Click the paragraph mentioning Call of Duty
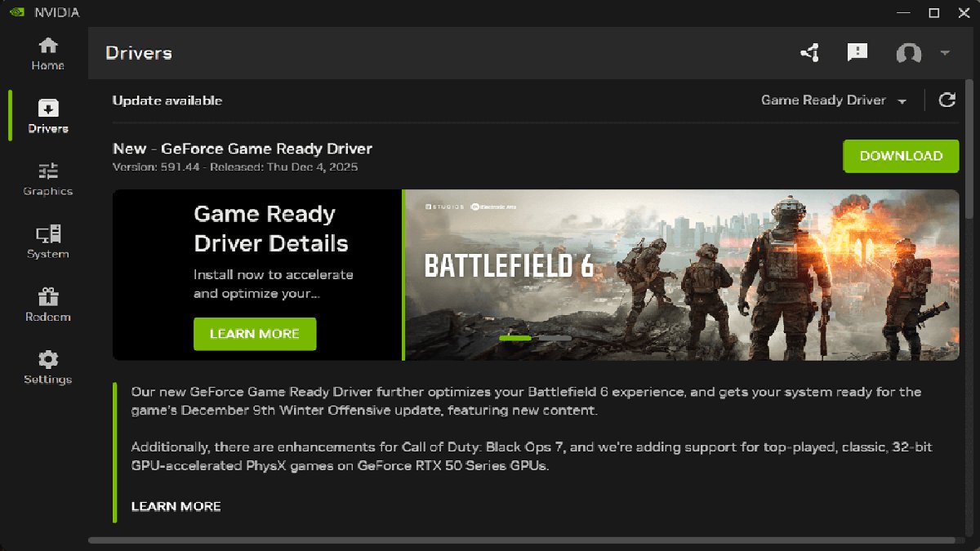This screenshot has width=980, height=551. pyautogui.click(x=532, y=457)
